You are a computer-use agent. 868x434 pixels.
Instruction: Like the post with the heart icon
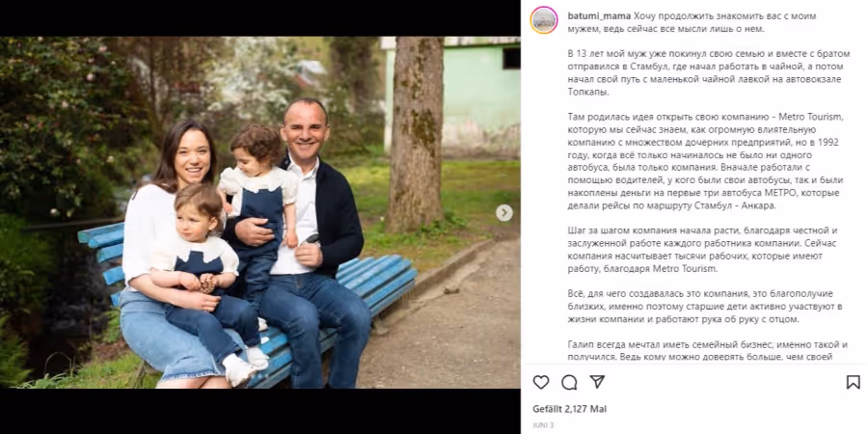541,382
